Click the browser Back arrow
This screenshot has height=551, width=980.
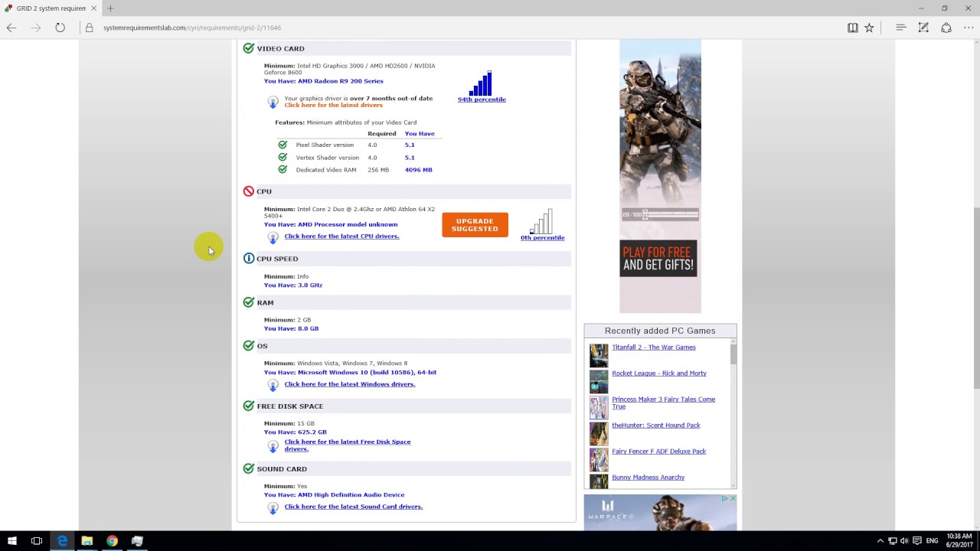click(11, 28)
